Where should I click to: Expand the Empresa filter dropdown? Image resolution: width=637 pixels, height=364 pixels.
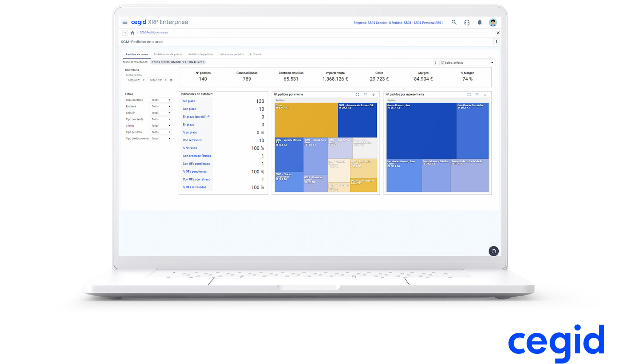pyautogui.click(x=161, y=106)
